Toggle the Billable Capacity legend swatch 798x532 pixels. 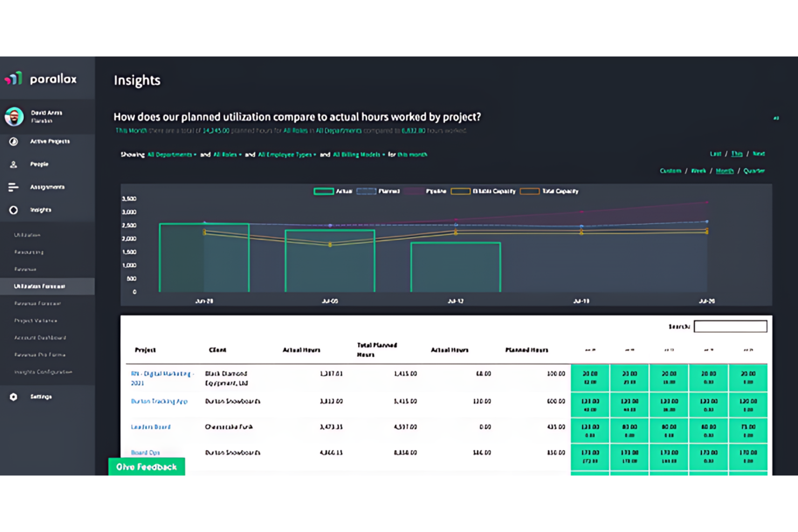460,191
